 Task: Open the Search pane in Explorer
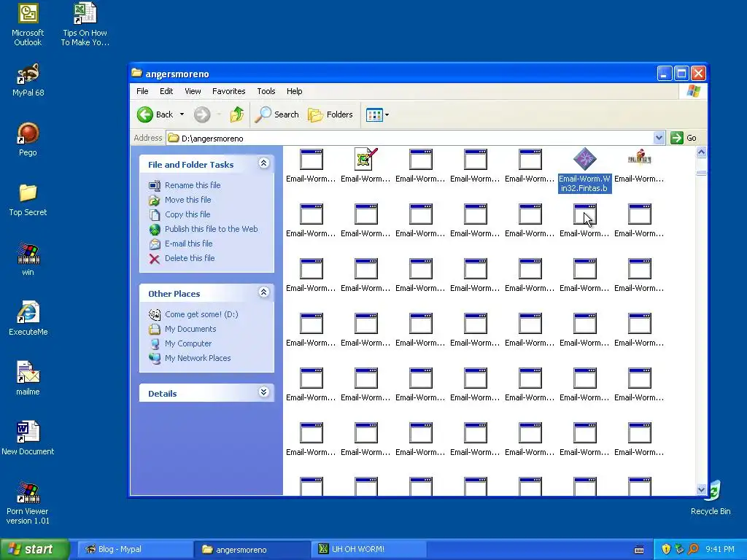[276, 114]
